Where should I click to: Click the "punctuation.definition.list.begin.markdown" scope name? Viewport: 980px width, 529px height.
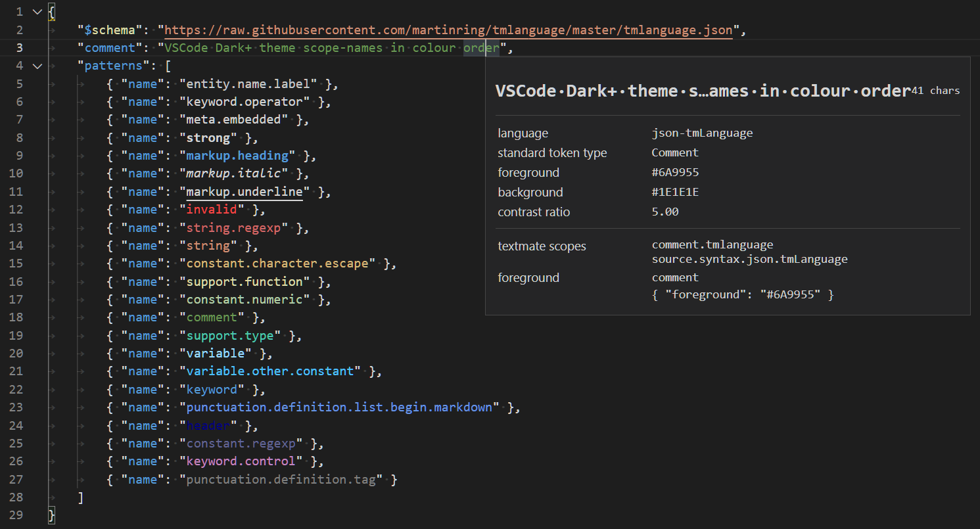coord(339,407)
